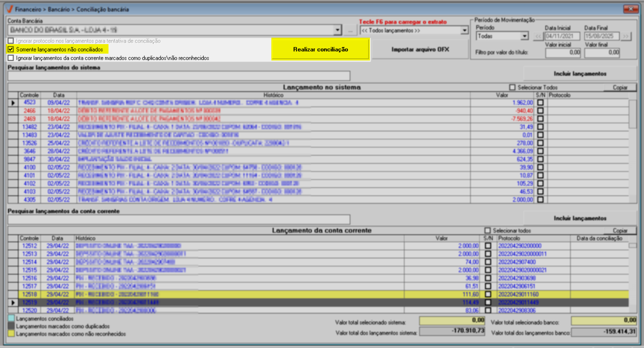Open the Conta Bancária dropdown
Image resolution: width=644 pixels, height=348 pixels.
[337, 30]
